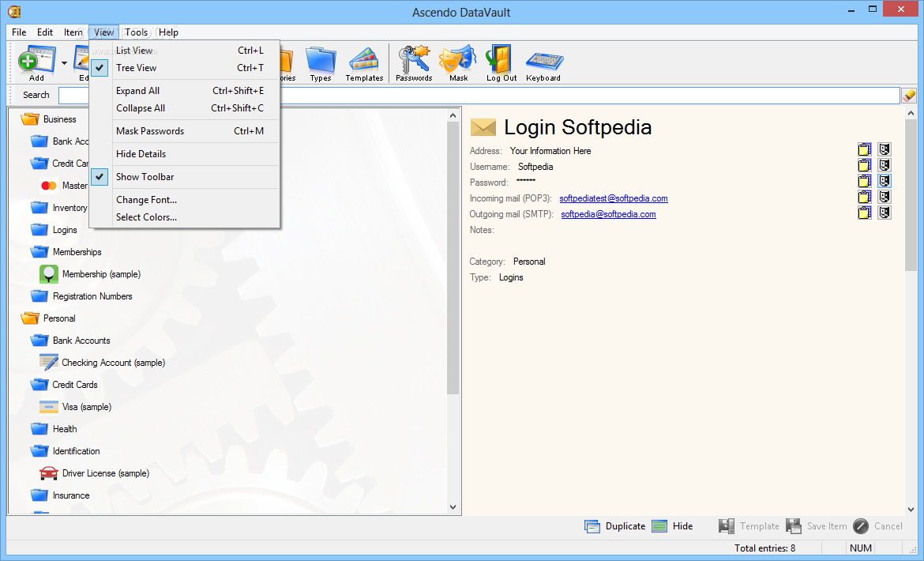
Task: Open the softpedia@softpedia.com link
Action: [608, 214]
